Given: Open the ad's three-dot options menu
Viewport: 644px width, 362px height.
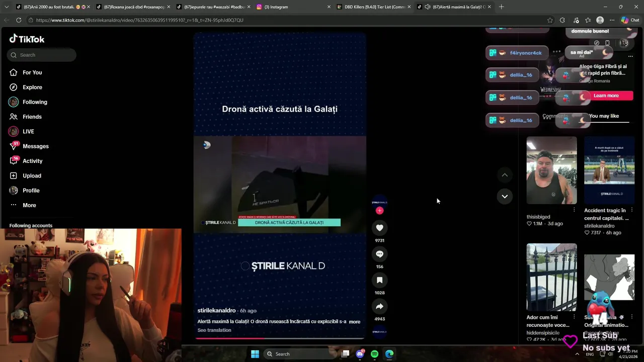Looking at the screenshot, I should 630,56.
